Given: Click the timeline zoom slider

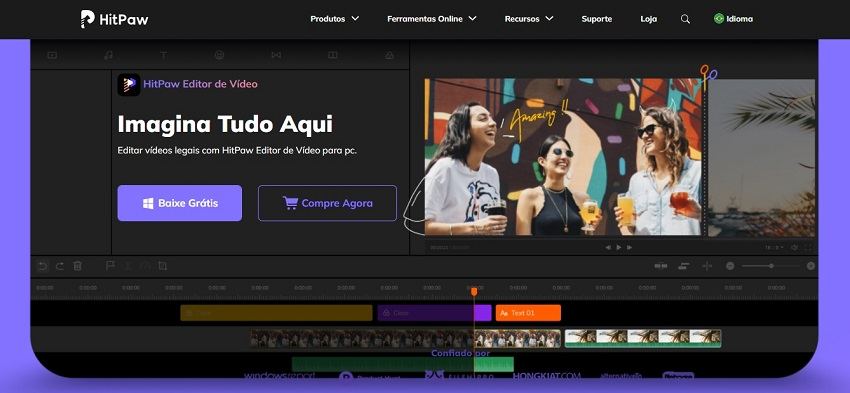Looking at the screenshot, I should pos(770,266).
